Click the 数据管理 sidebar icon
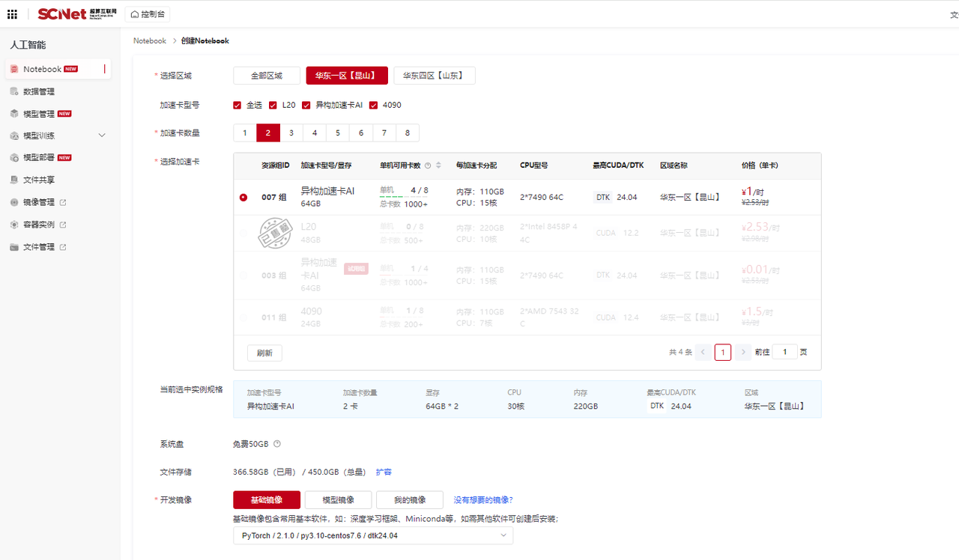This screenshot has height=560, width=959. click(15, 91)
